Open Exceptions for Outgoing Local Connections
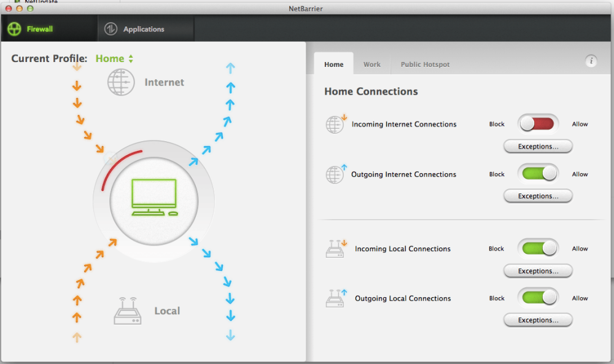614x364 pixels. pyautogui.click(x=538, y=320)
